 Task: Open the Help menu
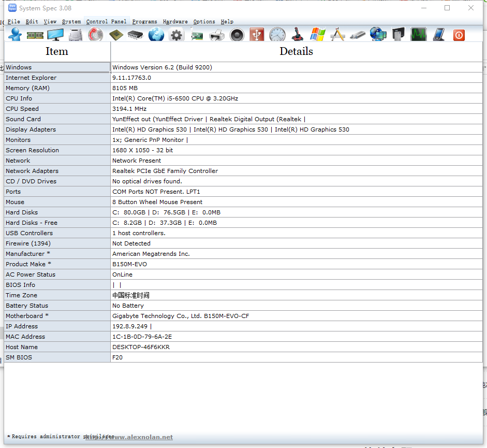click(x=227, y=21)
